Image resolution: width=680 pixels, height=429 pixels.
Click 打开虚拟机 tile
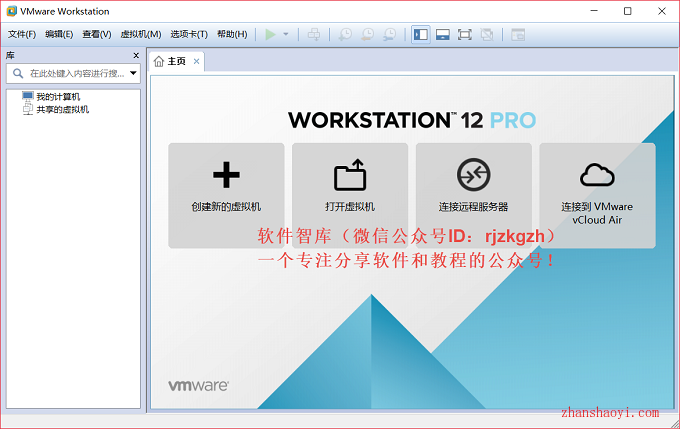pos(350,196)
